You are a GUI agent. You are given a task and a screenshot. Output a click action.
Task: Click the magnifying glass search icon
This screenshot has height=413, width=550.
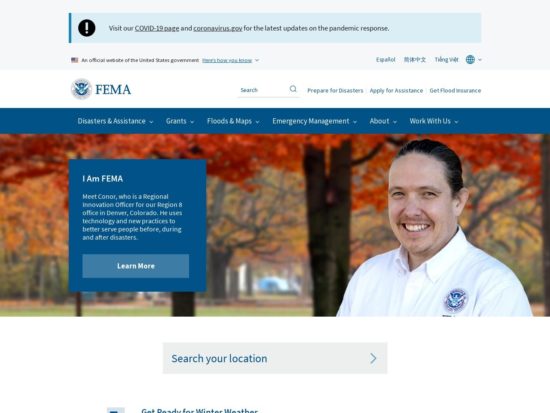tap(293, 89)
